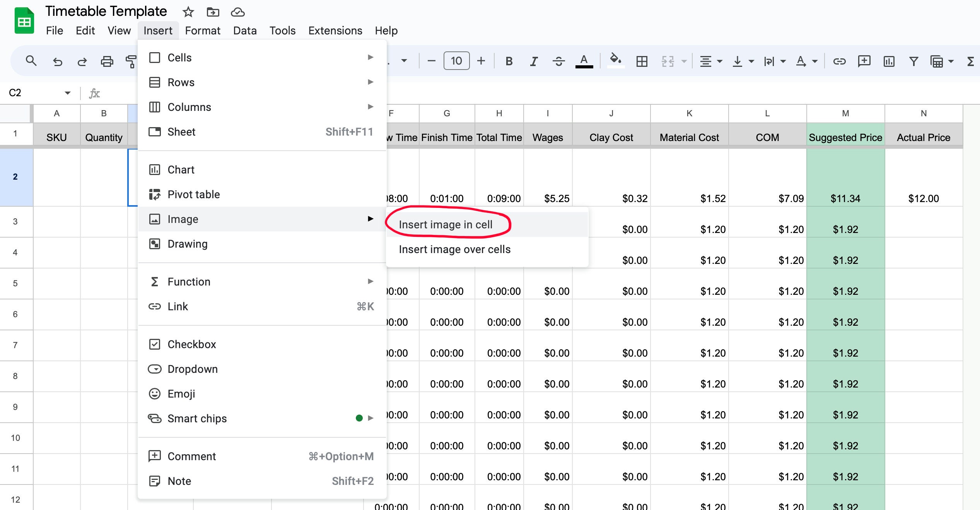Toggle bold formatting

(x=509, y=61)
